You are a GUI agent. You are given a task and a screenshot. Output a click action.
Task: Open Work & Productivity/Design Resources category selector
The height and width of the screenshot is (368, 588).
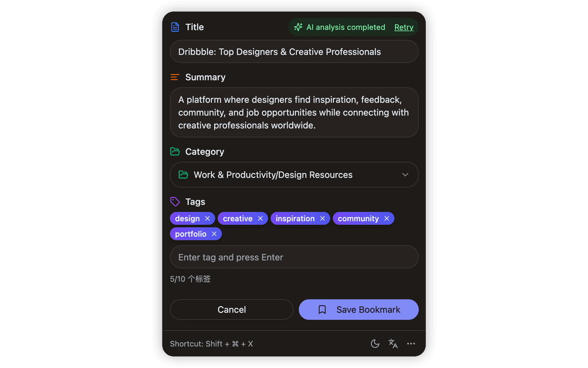tap(273, 175)
